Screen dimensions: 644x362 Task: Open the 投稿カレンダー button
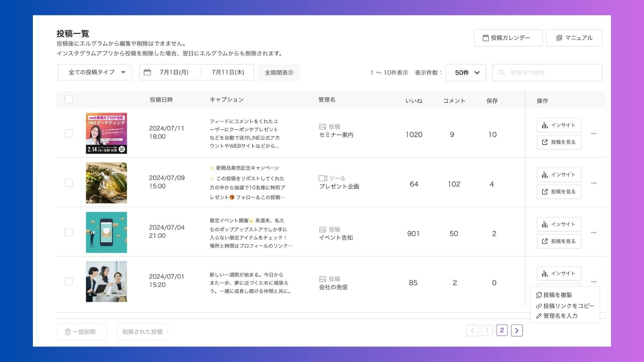(x=508, y=38)
